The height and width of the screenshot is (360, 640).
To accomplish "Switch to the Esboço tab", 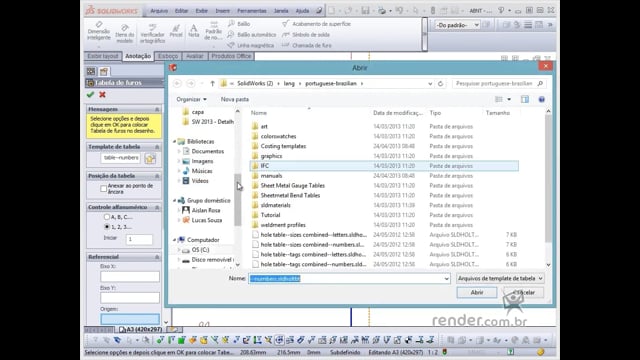I will click(x=168, y=56).
